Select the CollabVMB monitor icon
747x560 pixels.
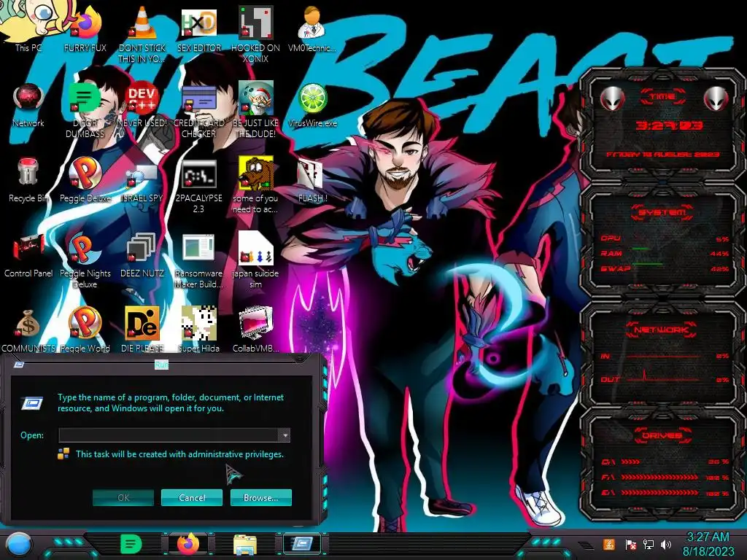[256, 330]
